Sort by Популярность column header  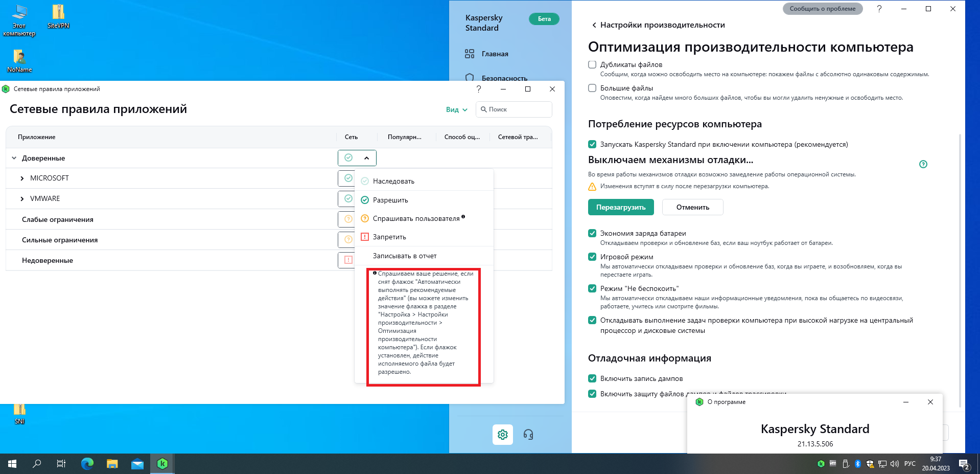[405, 137]
